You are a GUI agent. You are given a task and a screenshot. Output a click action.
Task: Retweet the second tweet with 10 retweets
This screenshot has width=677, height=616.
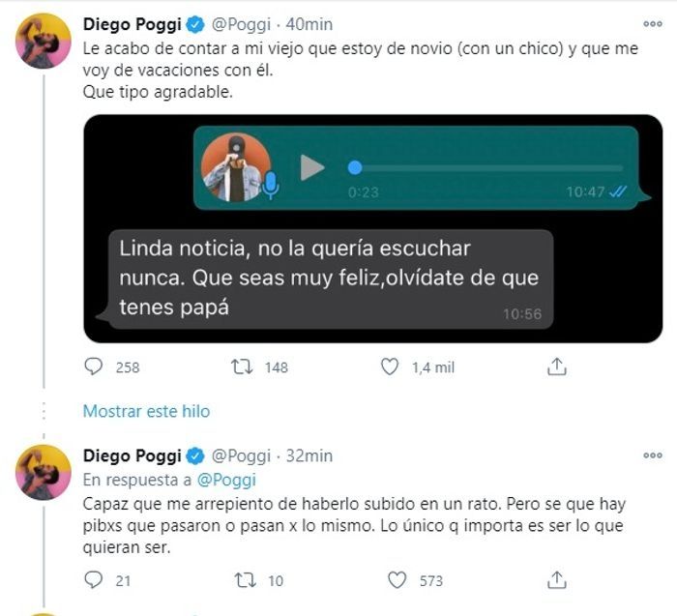245,580
